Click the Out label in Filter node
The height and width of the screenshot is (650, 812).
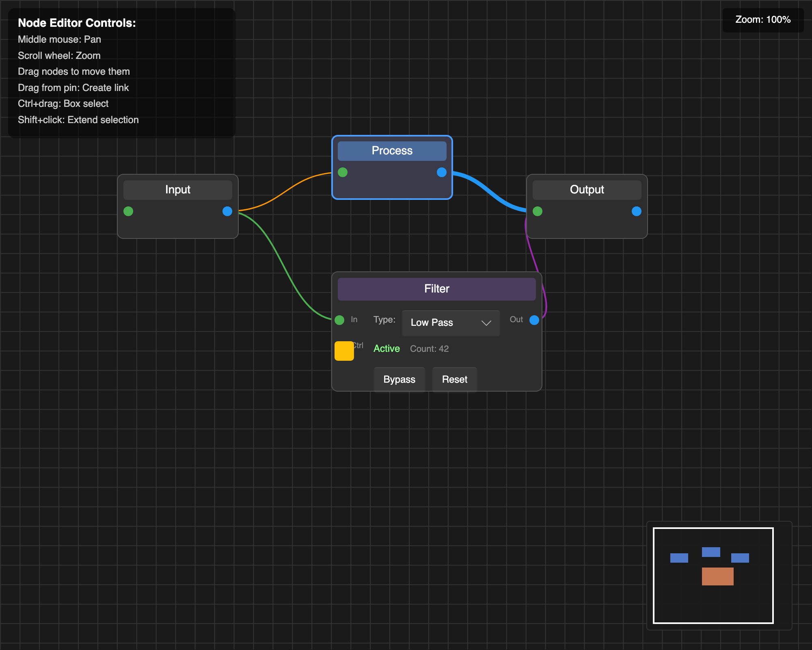[516, 320]
